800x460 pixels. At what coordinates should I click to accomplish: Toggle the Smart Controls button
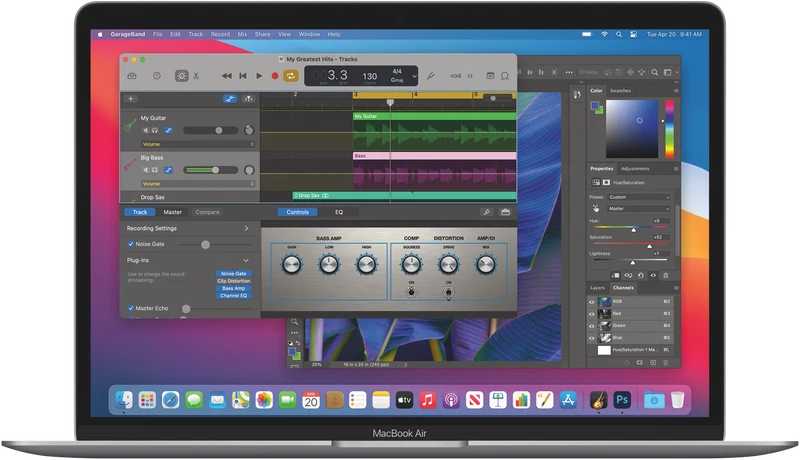click(x=181, y=76)
